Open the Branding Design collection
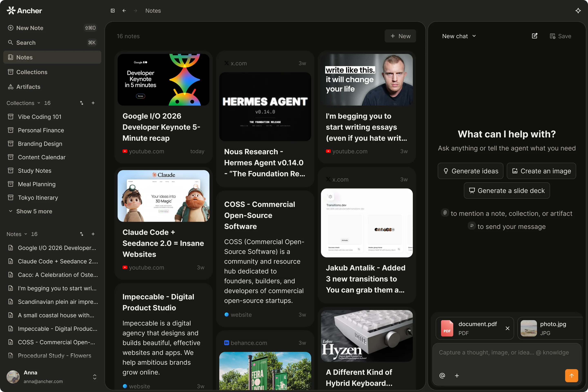The height and width of the screenshot is (392, 588). coord(52,144)
